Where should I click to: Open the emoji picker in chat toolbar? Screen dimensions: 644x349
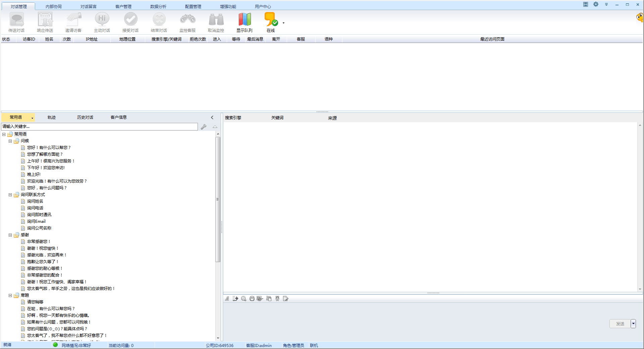[252, 299]
